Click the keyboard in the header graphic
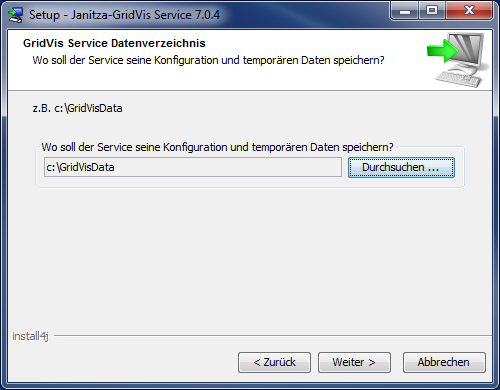Viewport: 500px width, 390px height. click(x=458, y=79)
